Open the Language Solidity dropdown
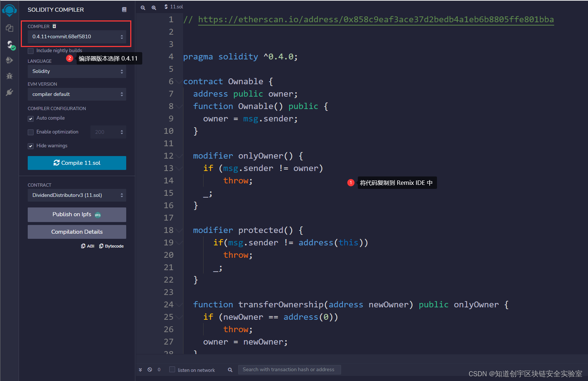Viewport: 588px width, 381px height. coord(77,71)
